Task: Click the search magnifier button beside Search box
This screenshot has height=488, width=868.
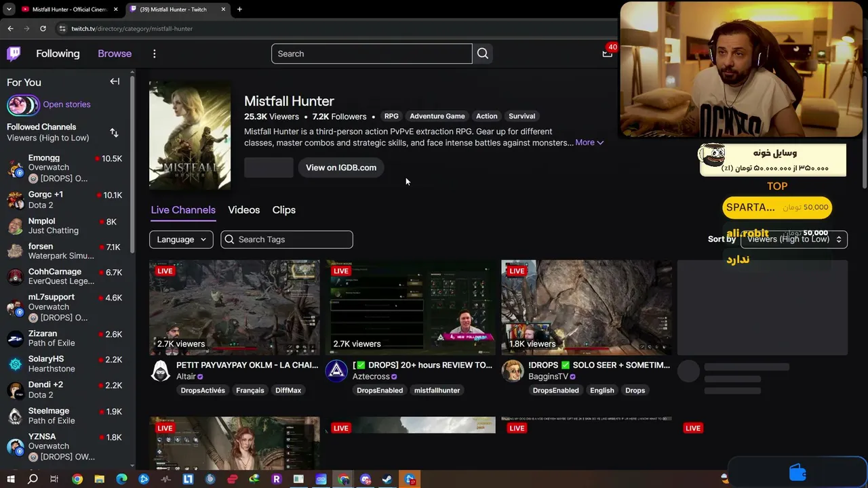Action: (483, 54)
